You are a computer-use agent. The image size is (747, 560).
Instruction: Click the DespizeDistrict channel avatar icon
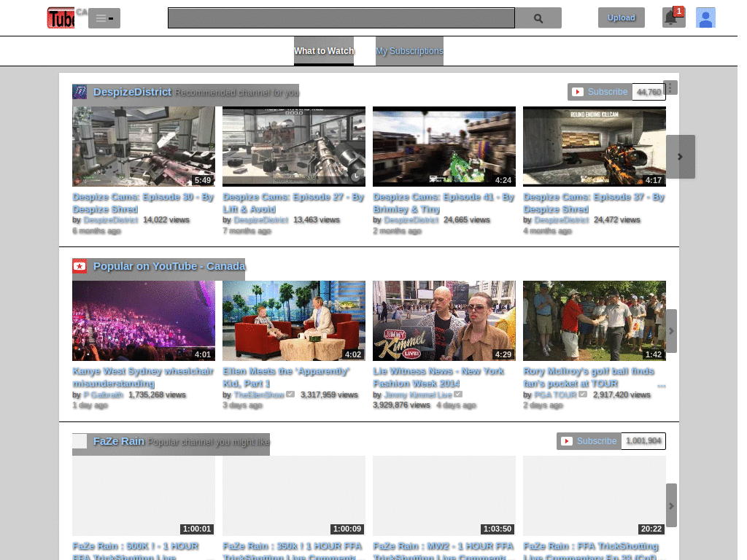[80, 91]
